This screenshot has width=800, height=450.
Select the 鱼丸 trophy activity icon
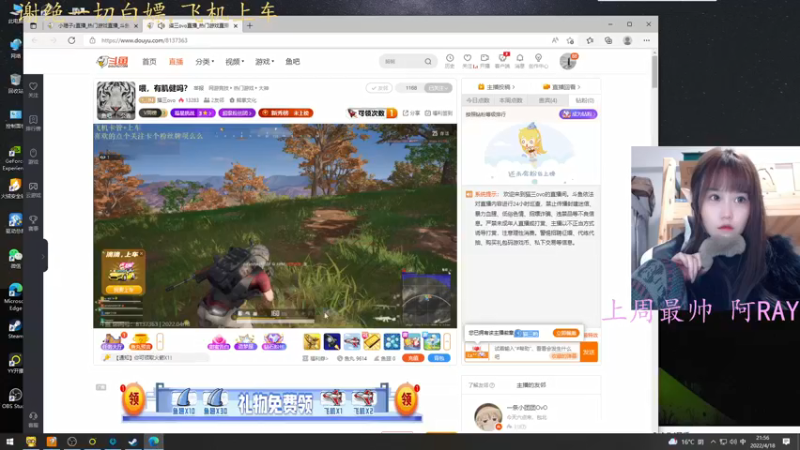pyautogui.click(x=140, y=341)
